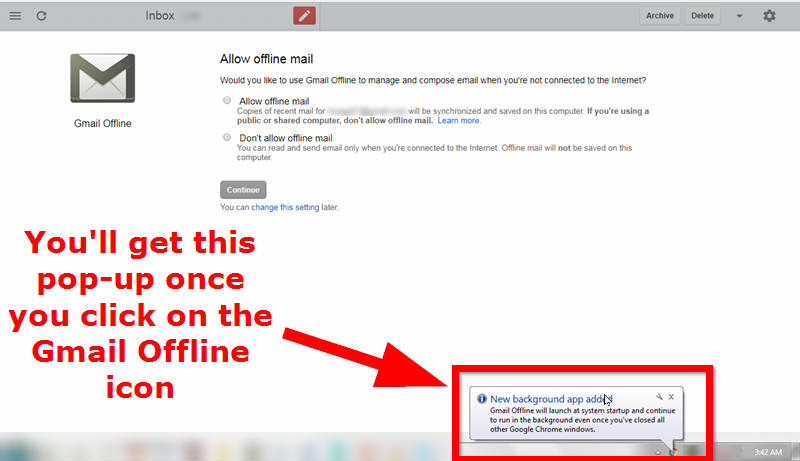The image size is (800, 461).
Task: Click the 3:42 AM taskbar clock
Action: [768, 452]
